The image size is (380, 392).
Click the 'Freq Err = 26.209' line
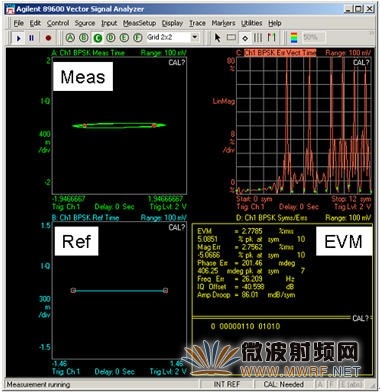245,279
